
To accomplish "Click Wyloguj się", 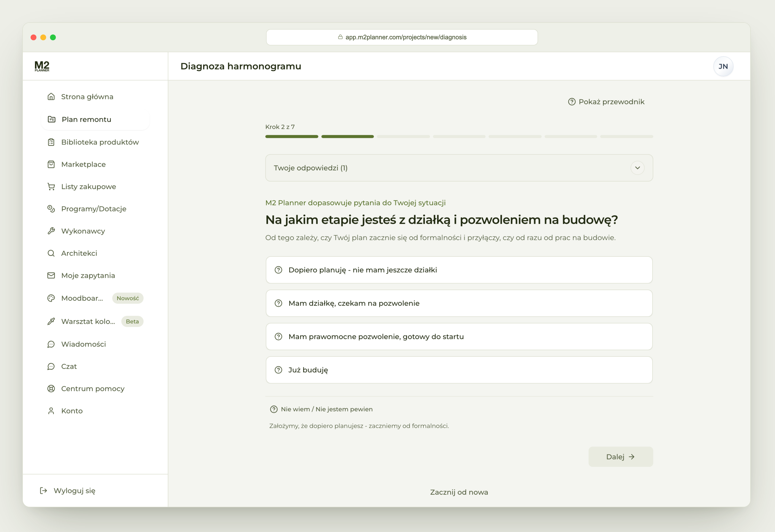I will tap(68, 490).
